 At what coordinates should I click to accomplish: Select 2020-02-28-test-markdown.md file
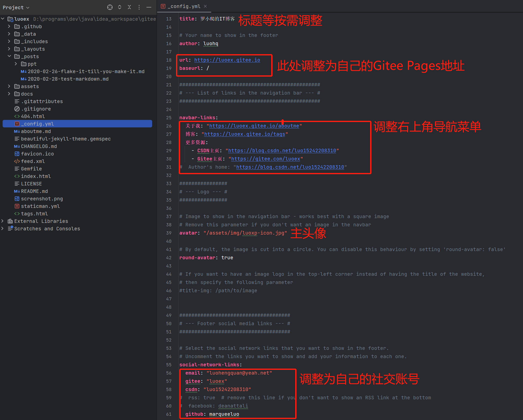(x=68, y=79)
